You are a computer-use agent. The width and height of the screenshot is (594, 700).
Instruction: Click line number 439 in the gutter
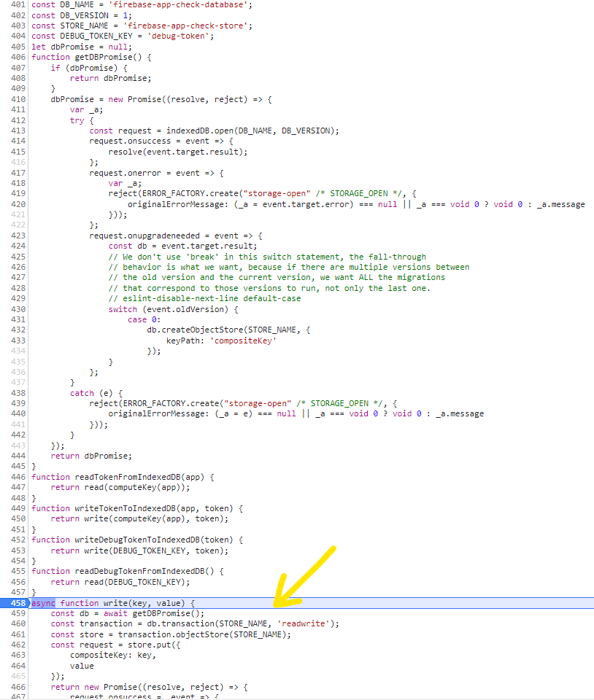point(18,403)
